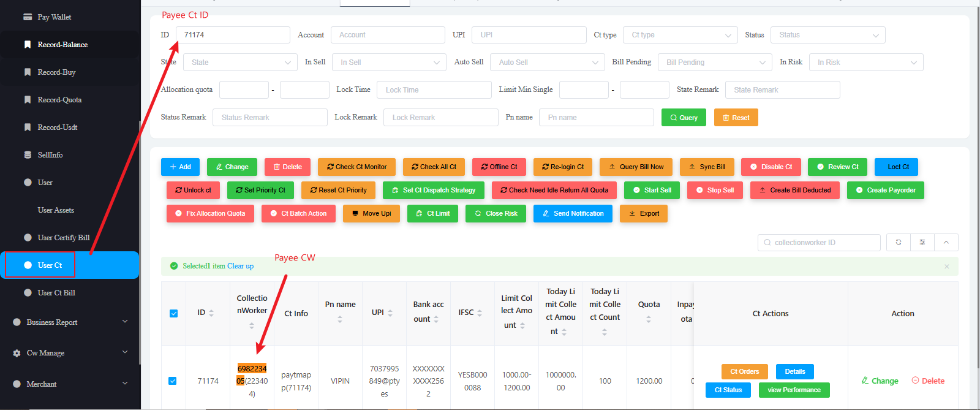980x410 pixels.
Task: Collapse search panel with up-chevron icon
Action: pyautogui.click(x=946, y=243)
